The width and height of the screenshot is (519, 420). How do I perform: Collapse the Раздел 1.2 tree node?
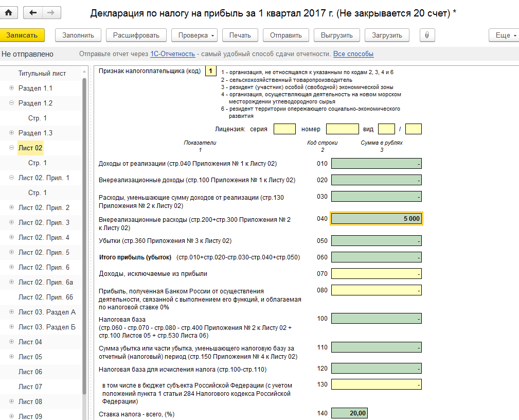click(11, 103)
